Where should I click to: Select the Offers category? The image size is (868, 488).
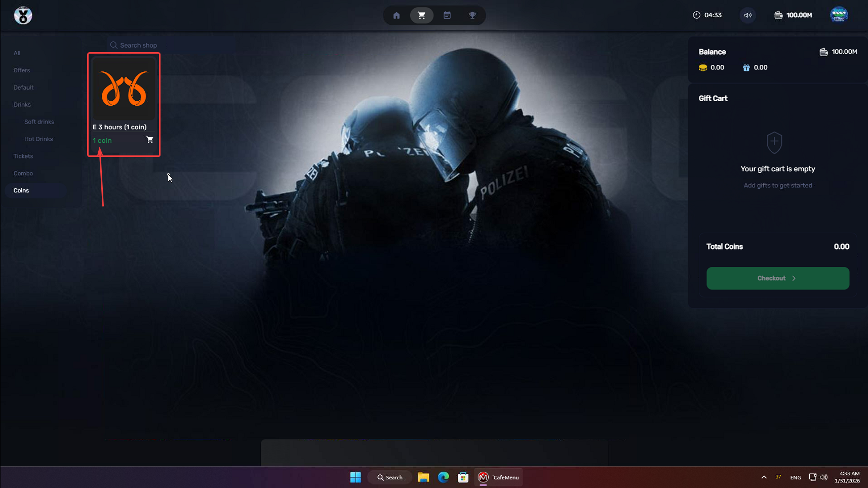click(x=22, y=70)
